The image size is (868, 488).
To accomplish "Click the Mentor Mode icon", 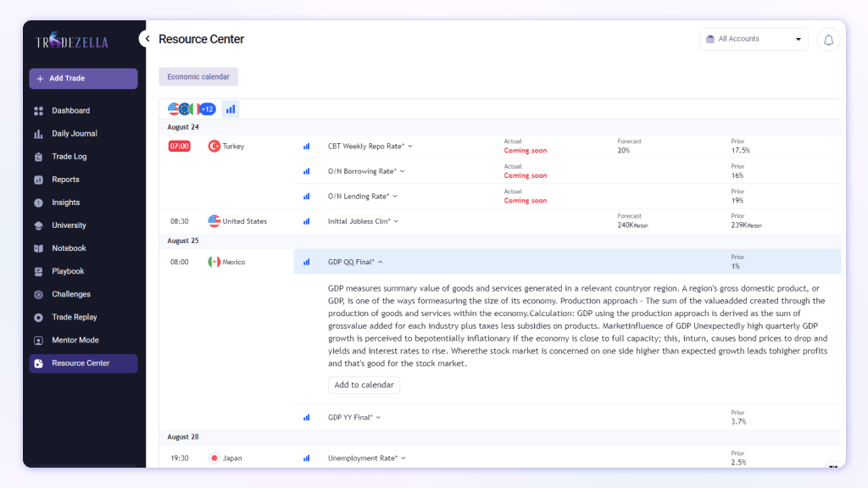I will coord(38,341).
